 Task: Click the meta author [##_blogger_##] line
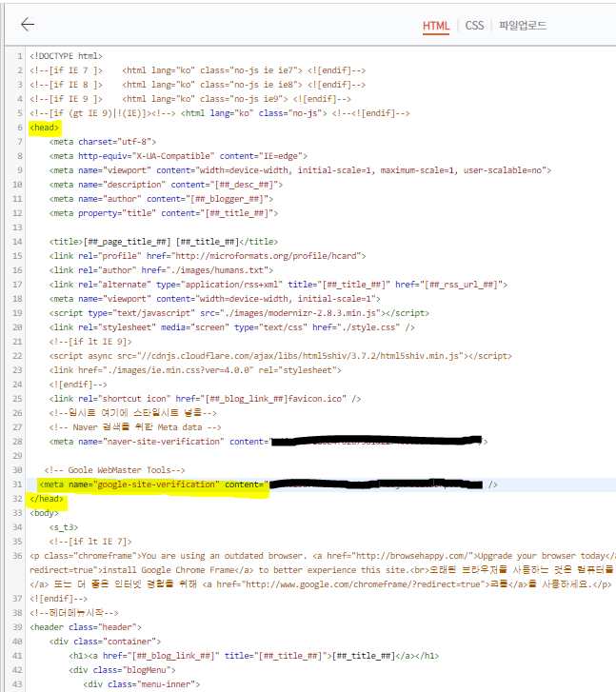pyautogui.click(x=161, y=199)
